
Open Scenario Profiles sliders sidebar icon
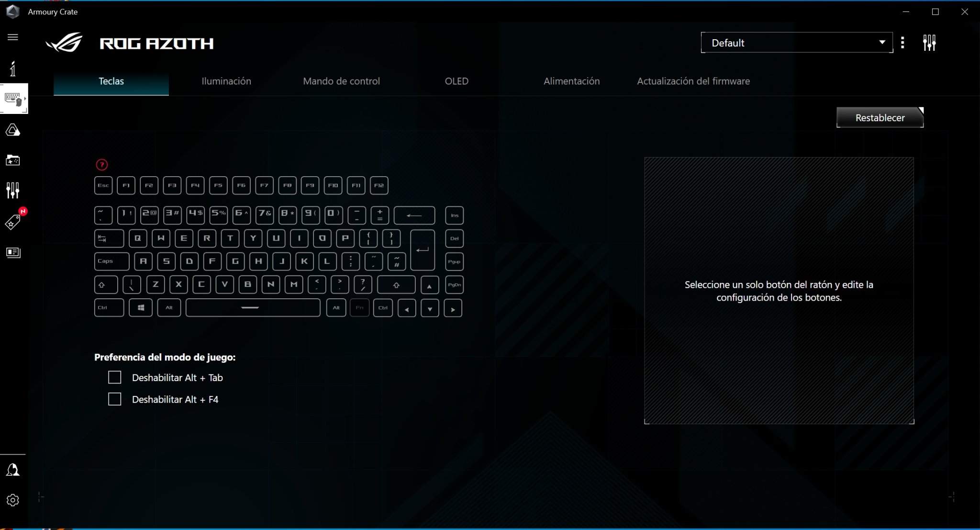(x=13, y=190)
